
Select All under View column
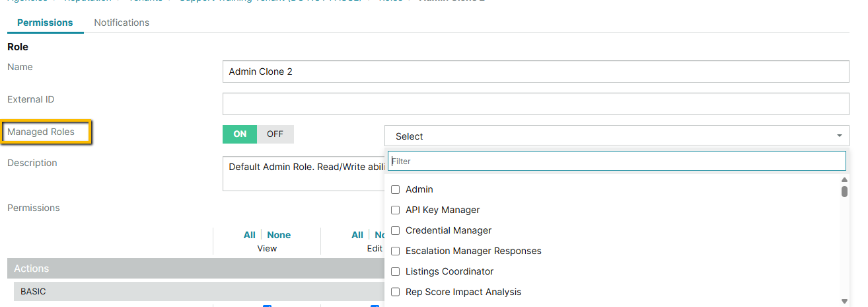[x=249, y=235]
